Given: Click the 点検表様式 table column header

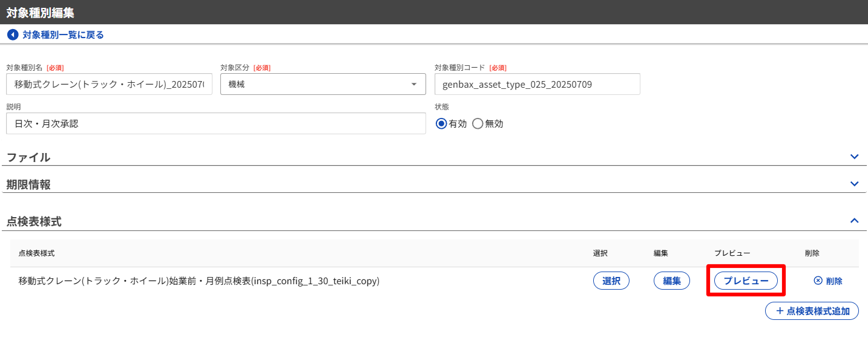Looking at the screenshot, I should tap(36, 253).
